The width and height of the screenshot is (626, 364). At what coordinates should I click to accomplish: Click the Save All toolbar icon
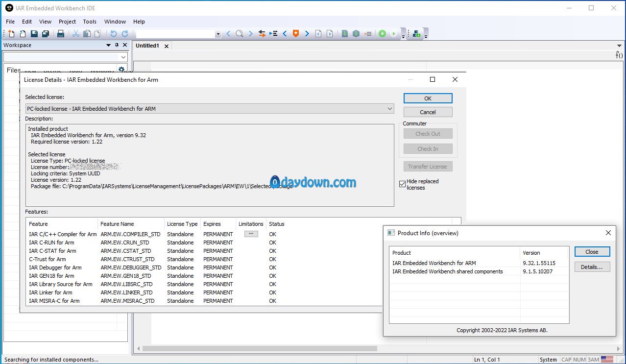(46, 34)
